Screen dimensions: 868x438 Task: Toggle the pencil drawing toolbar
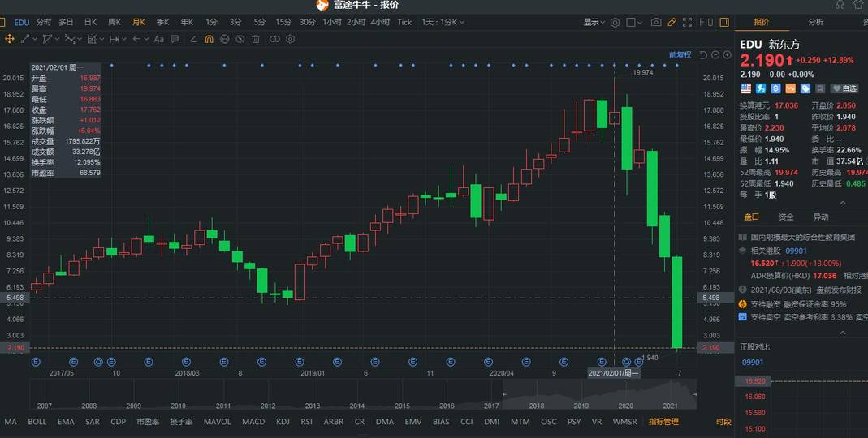click(672, 22)
